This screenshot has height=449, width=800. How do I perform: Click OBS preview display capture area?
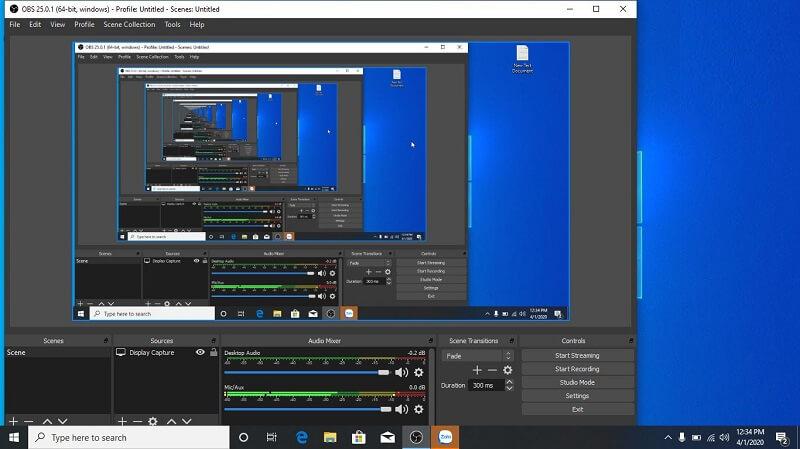click(x=321, y=181)
